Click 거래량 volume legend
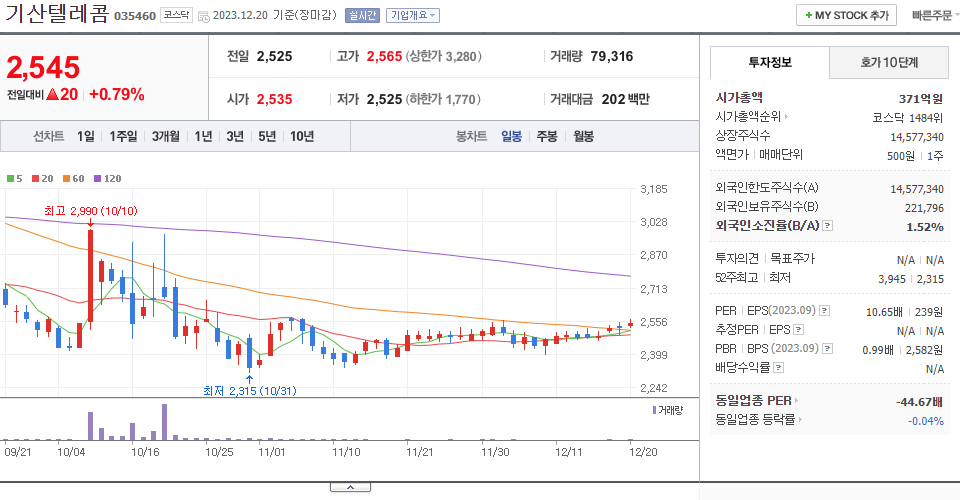Screen dimensions: 960x500 click(x=667, y=410)
